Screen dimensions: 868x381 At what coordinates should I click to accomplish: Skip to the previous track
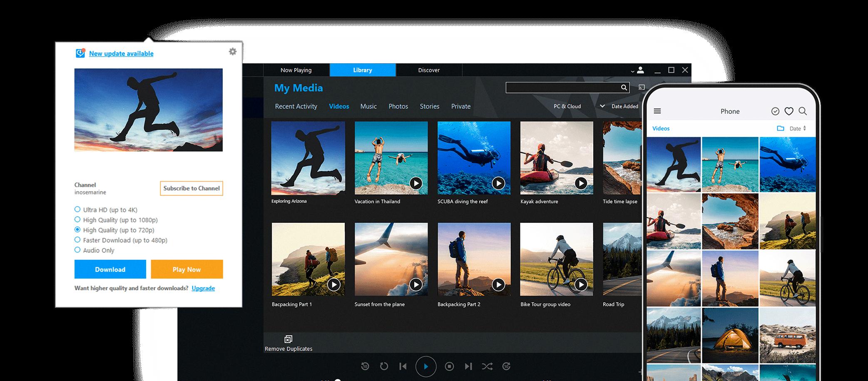point(403,366)
